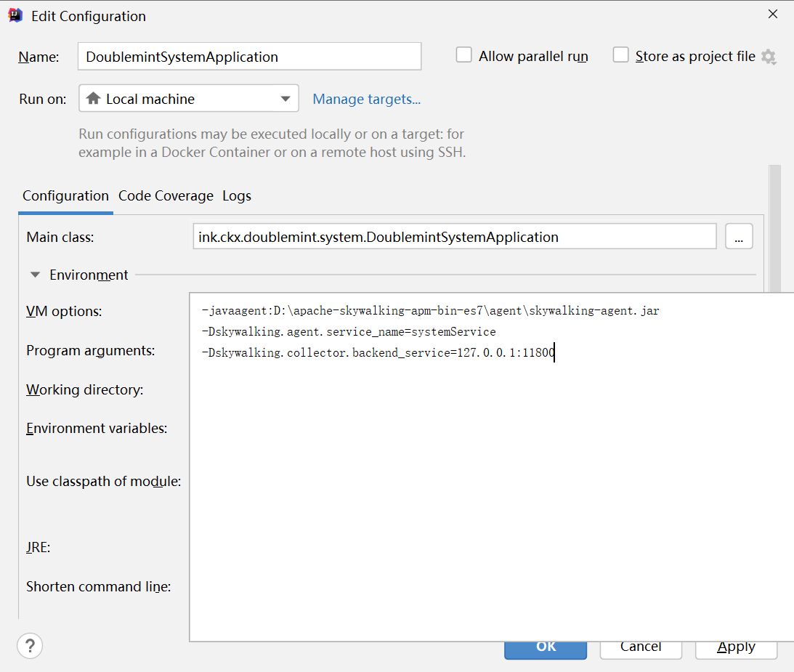The width and height of the screenshot is (794, 672).
Task: Close the Edit Configuration dialog
Action: [x=774, y=15]
